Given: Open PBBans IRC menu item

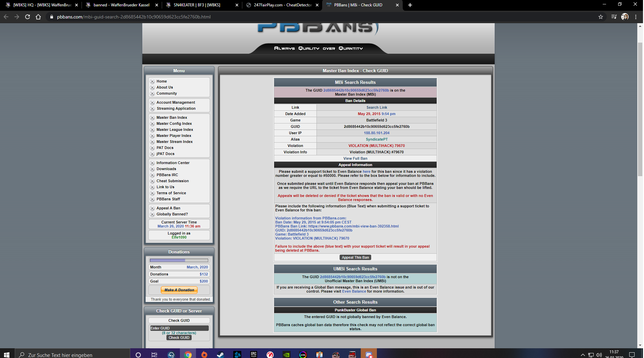Looking at the screenshot, I should pos(167,175).
